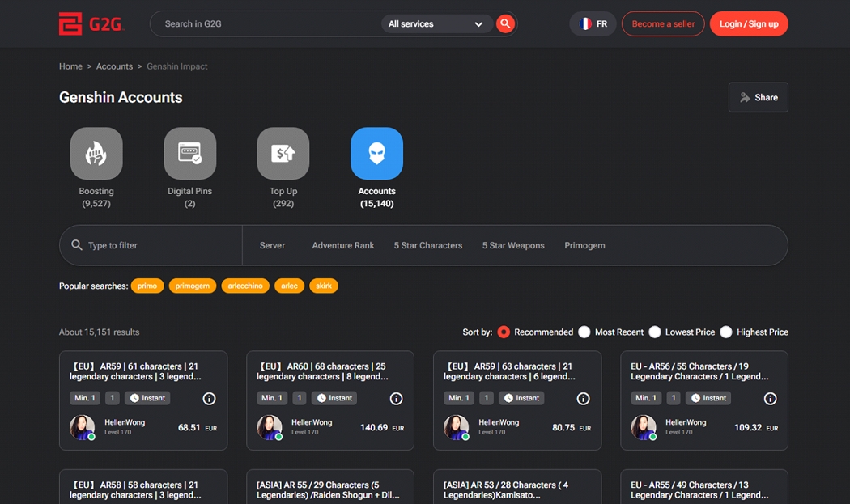Image resolution: width=850 pixels, height=504 pixels.
Task: Open AR58 58 characters offer title
Action: pos(135,490)
